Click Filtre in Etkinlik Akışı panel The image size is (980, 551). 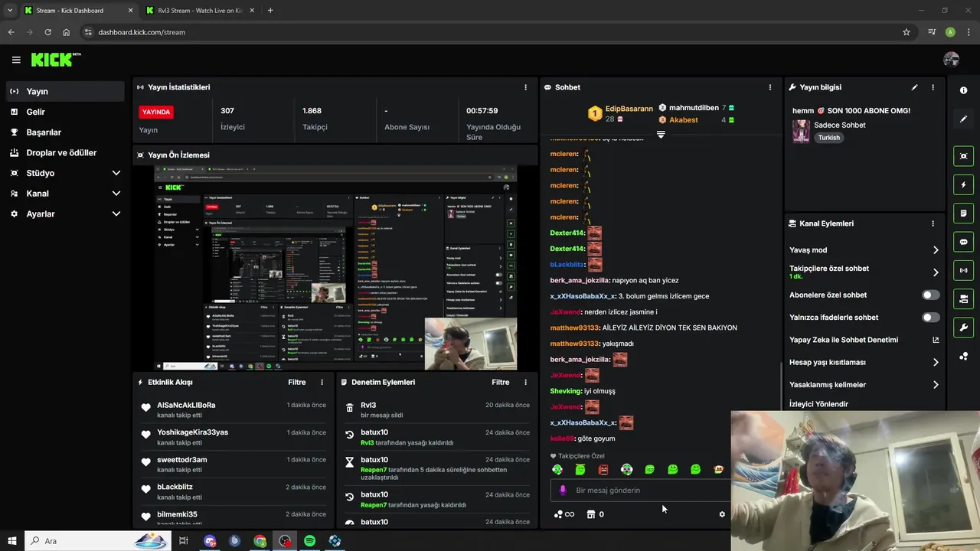[297, 382]
